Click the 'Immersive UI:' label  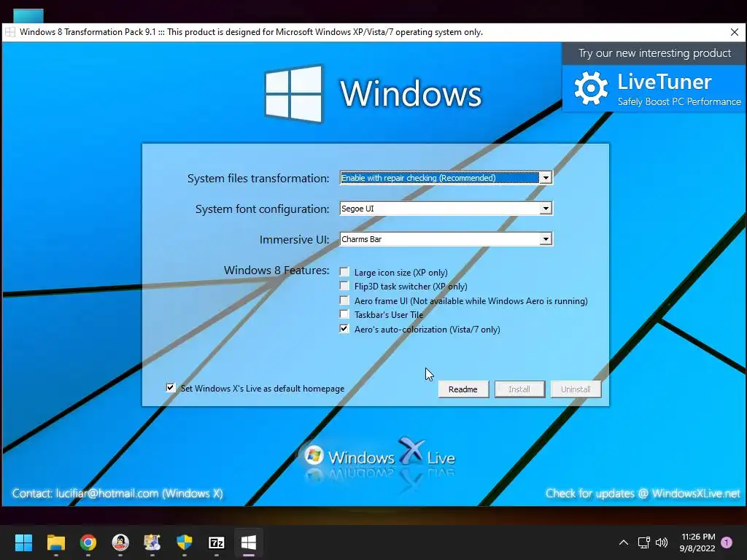(x=294, y=239)
